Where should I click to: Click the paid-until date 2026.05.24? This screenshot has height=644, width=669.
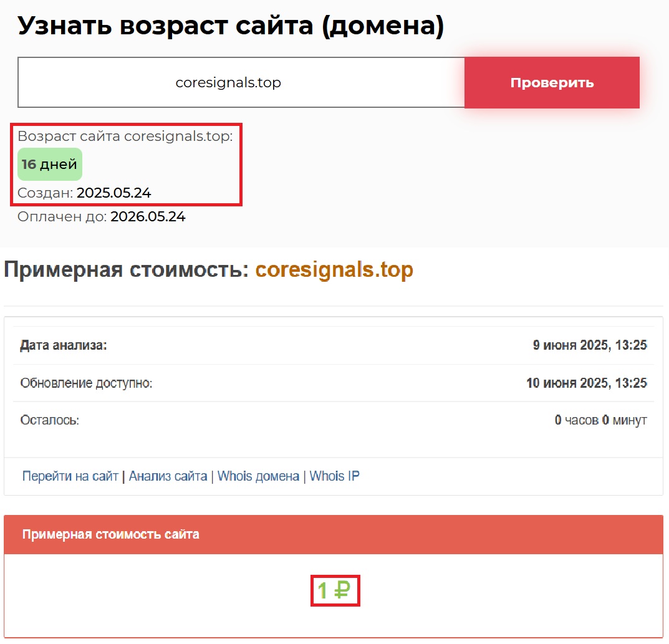(x=148, y=217)
